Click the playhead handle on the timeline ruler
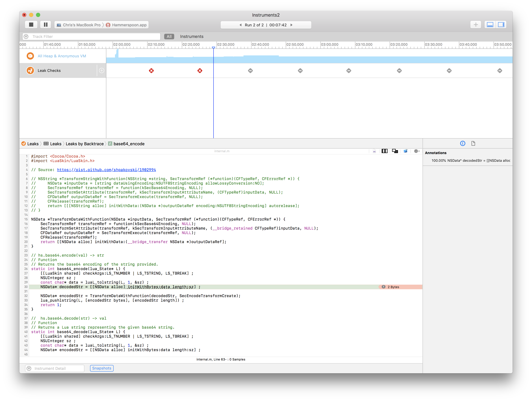 click(213, 48)
